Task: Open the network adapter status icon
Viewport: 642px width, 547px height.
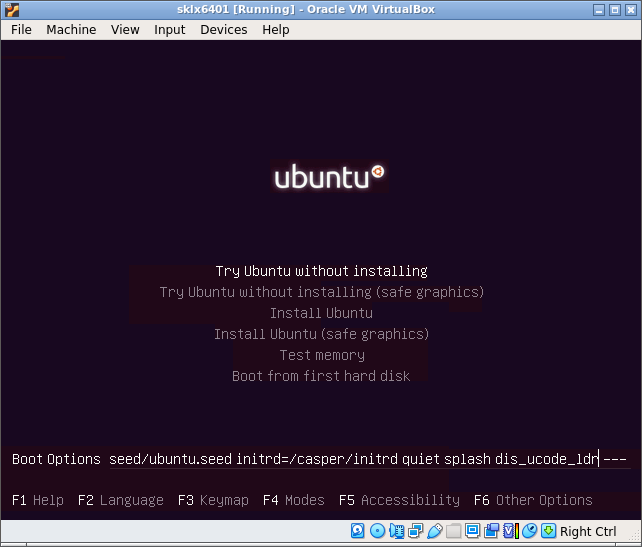Action: tap(415, 531)
